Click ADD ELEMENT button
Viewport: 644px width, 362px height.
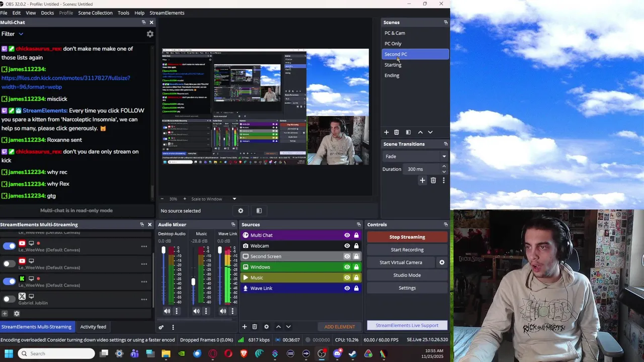(340, 327)
